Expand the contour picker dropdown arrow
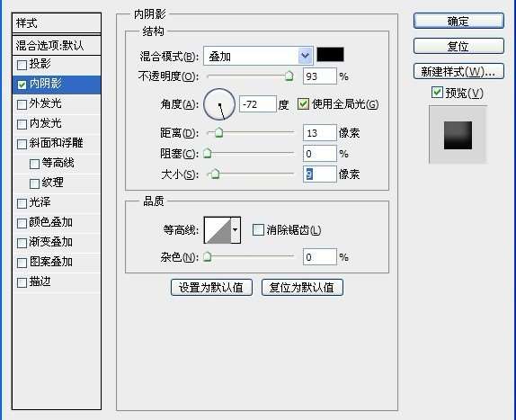 [x=236, y=229]
